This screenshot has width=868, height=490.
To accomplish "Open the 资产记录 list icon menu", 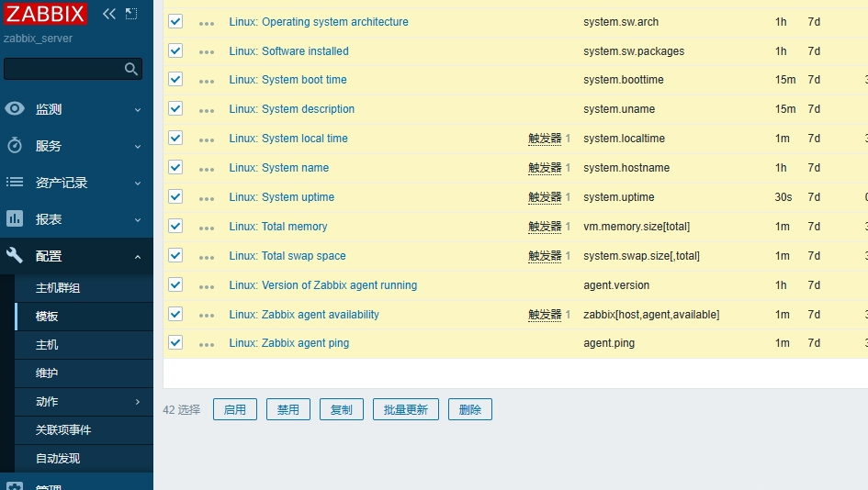I will point(15,183).
